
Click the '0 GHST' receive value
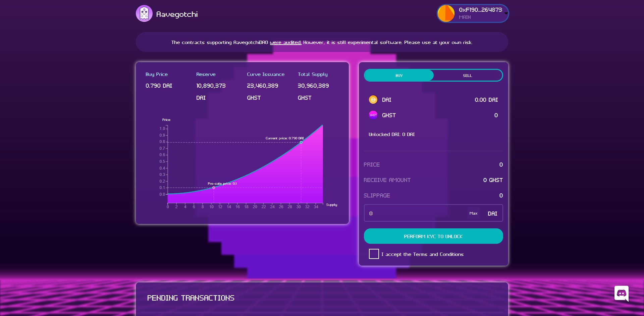pos(493,180)
